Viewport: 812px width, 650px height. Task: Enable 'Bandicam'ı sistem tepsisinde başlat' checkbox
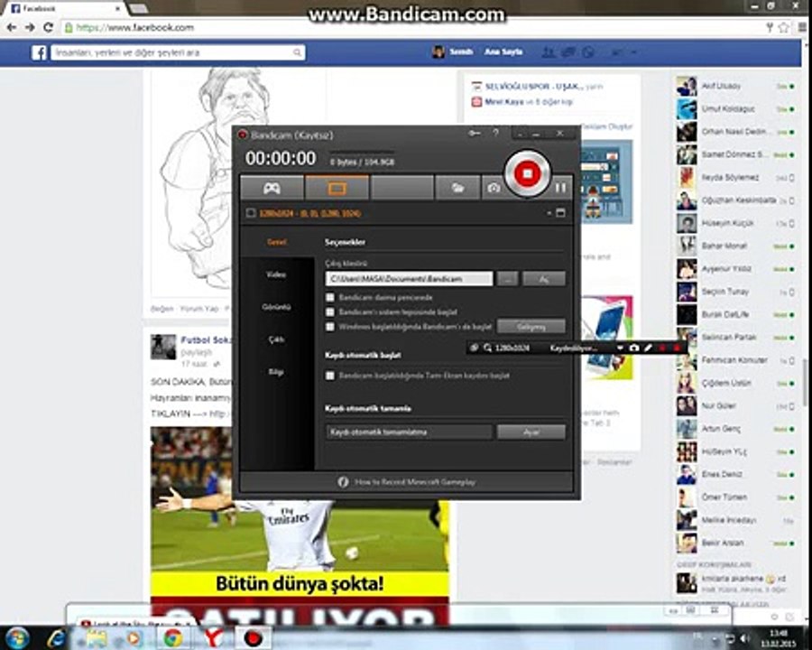point(330,312)
